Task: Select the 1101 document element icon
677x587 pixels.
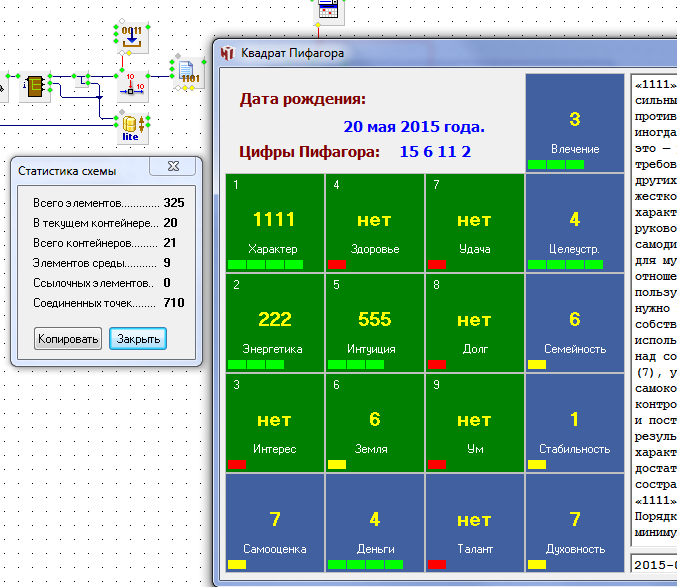Action: [x=189, y=74]
